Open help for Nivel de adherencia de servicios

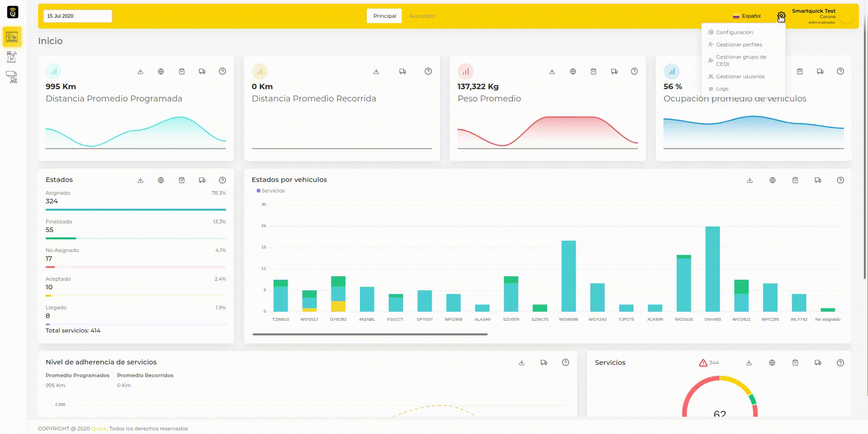[x=565, y=363]
